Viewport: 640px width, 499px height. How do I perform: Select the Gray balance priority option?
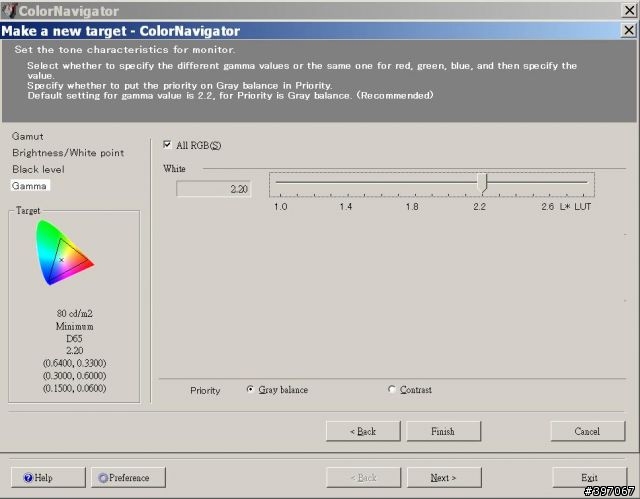(250, 389)
